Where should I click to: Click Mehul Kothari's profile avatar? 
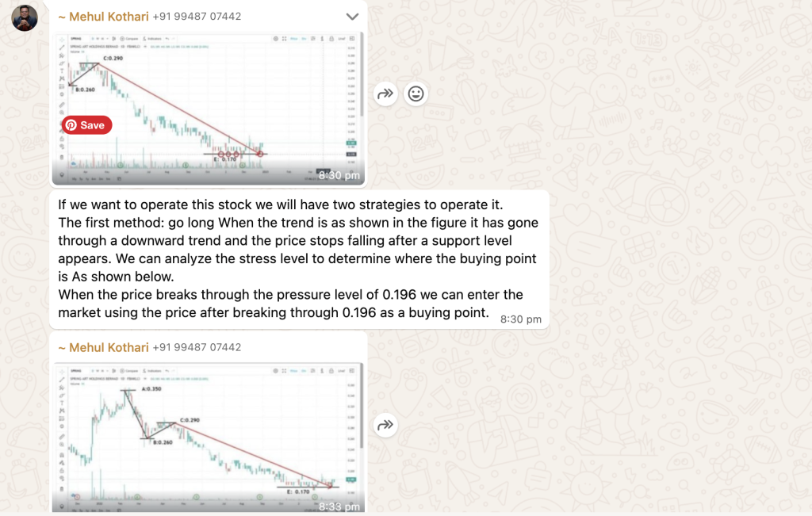(x=25, y=17)
